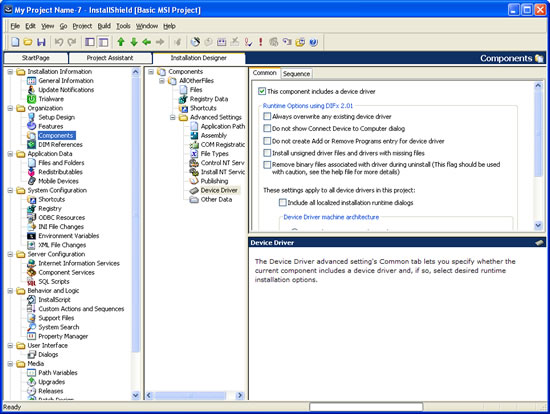Select Files and Folders view
Screen dimensions: 550x414
tap(61, 163)
